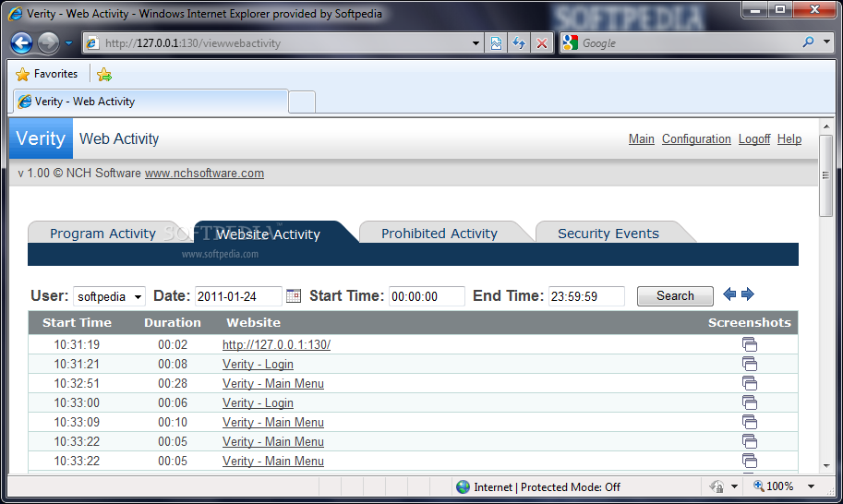Expand the address bar URL history dropdown
The image size is (843, 504).
476,43
